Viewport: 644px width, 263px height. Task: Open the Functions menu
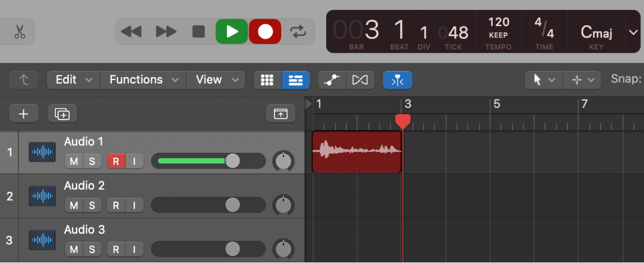coord(143,80)
